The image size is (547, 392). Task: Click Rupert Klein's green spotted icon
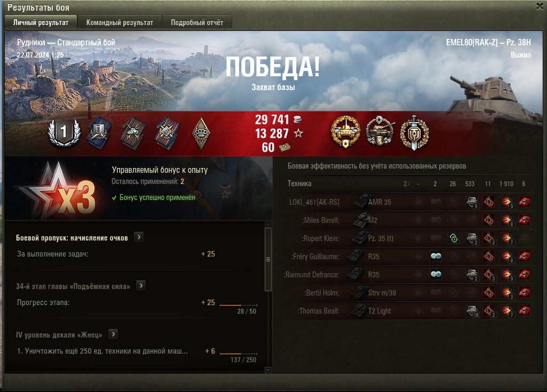click(453, 238)
